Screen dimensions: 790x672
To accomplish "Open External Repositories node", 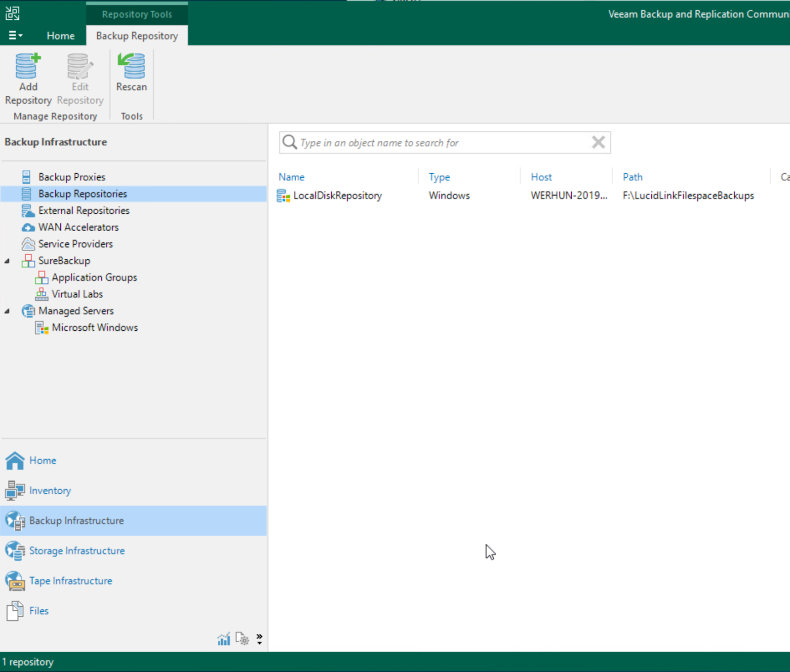I will [84, 210].
